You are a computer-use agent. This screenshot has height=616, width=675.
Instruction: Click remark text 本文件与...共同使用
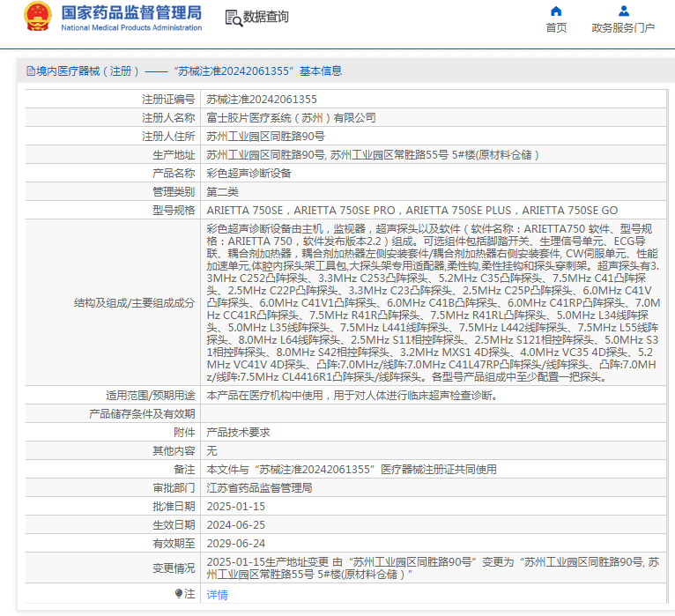352,470
